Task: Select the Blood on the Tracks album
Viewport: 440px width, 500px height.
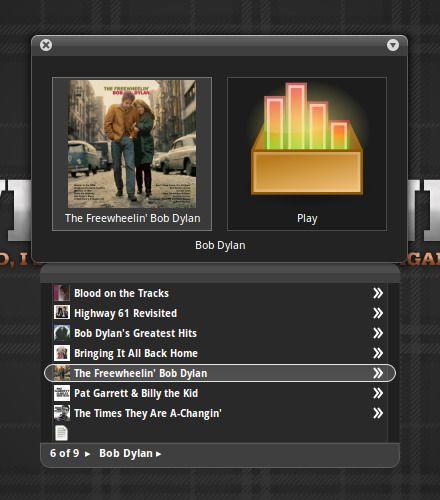Action: click(218, 293)
